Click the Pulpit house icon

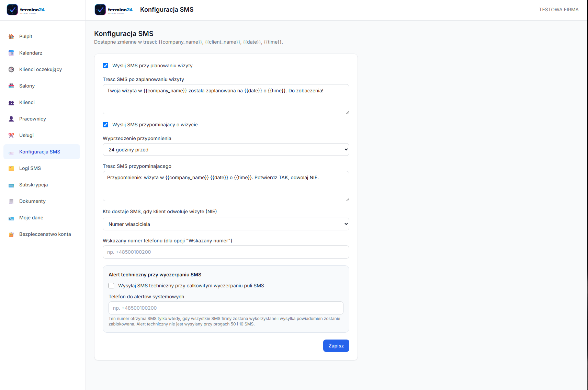click(x=11, y=36)
